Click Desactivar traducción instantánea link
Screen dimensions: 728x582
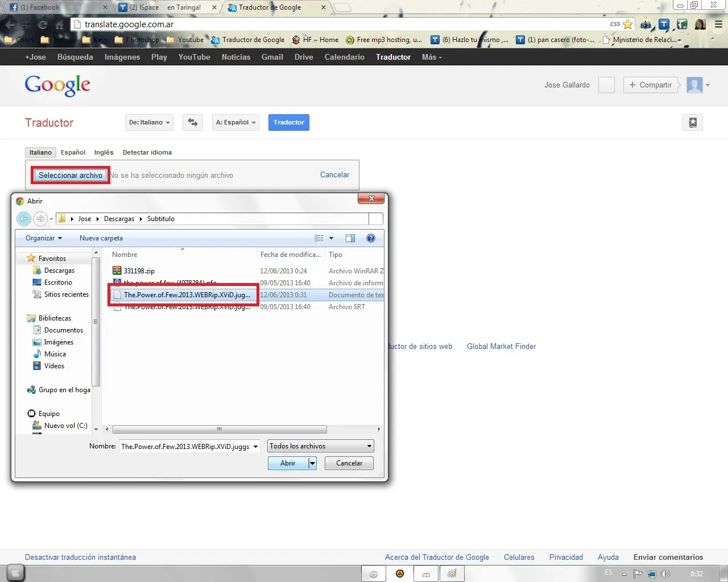coord(80,558)
